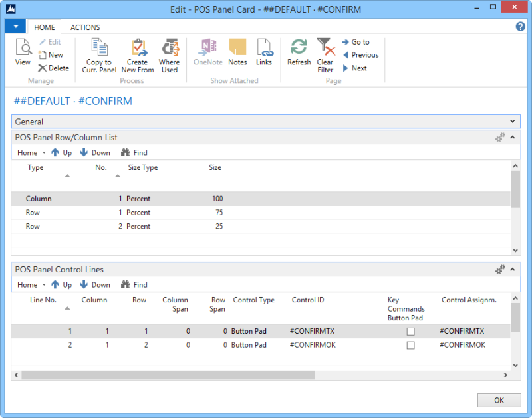The width and height of the screenshot is (532, 418).
Task: Click Go to in Page group
Action: coord(356,42)
